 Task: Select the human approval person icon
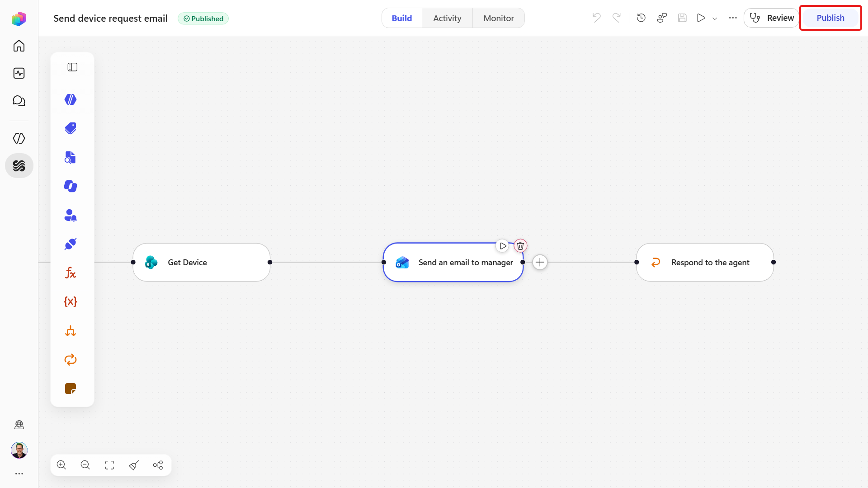tap(71, 215)
